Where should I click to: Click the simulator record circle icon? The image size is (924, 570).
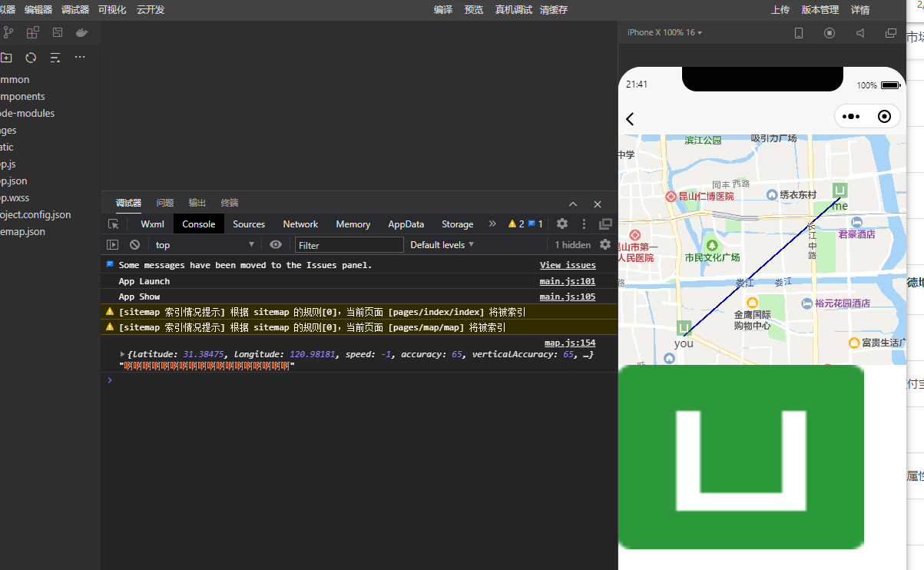click(x=830, y=33)
